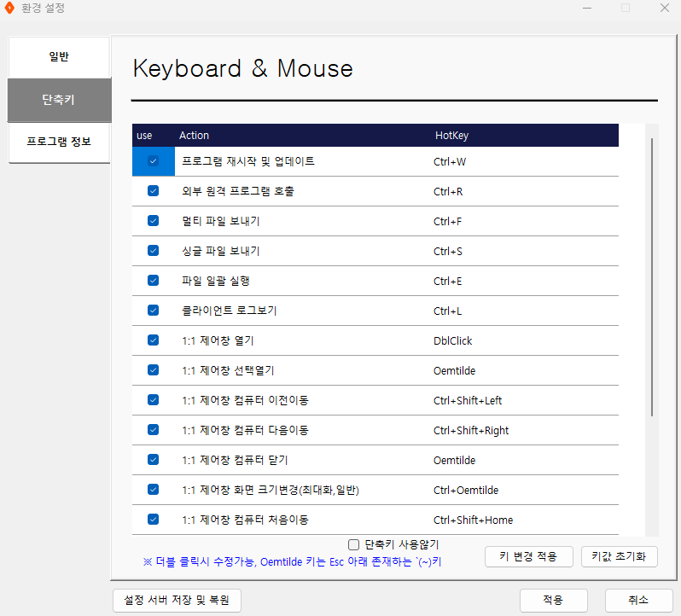Select the 외부 원격 프로그램 호출 row text
This screenshot has height=616, width=681.
pos(238,191)
